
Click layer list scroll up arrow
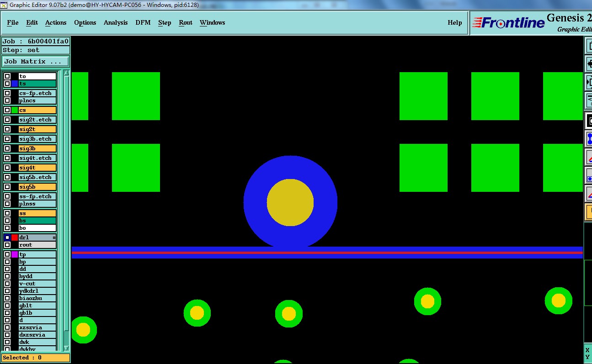click(66, 73)
